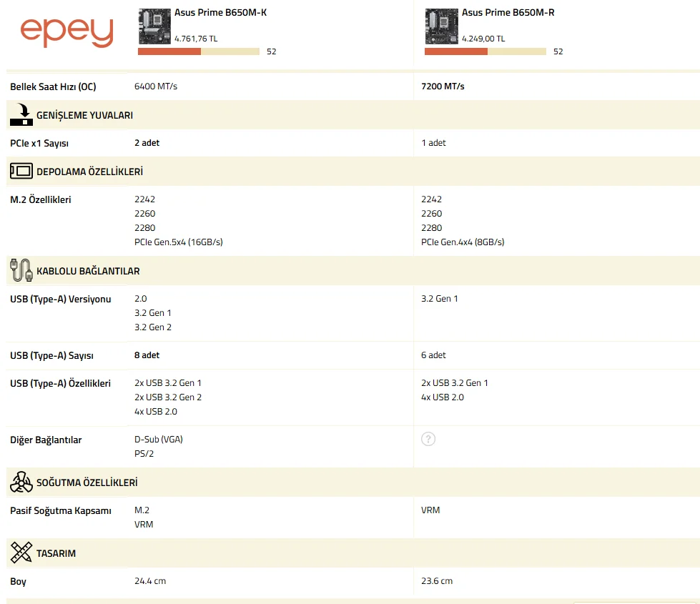
Task: Click the PCIe x1 Sayısı label
Action: [x=39, y=143]
